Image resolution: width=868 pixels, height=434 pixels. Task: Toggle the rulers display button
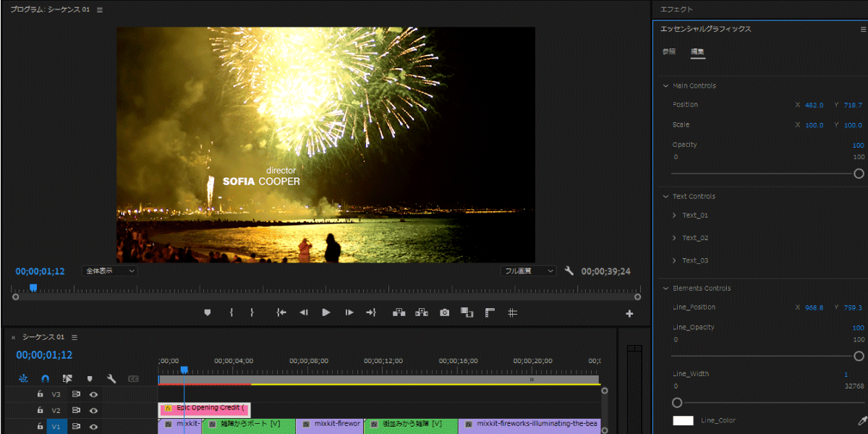[490, 312]
